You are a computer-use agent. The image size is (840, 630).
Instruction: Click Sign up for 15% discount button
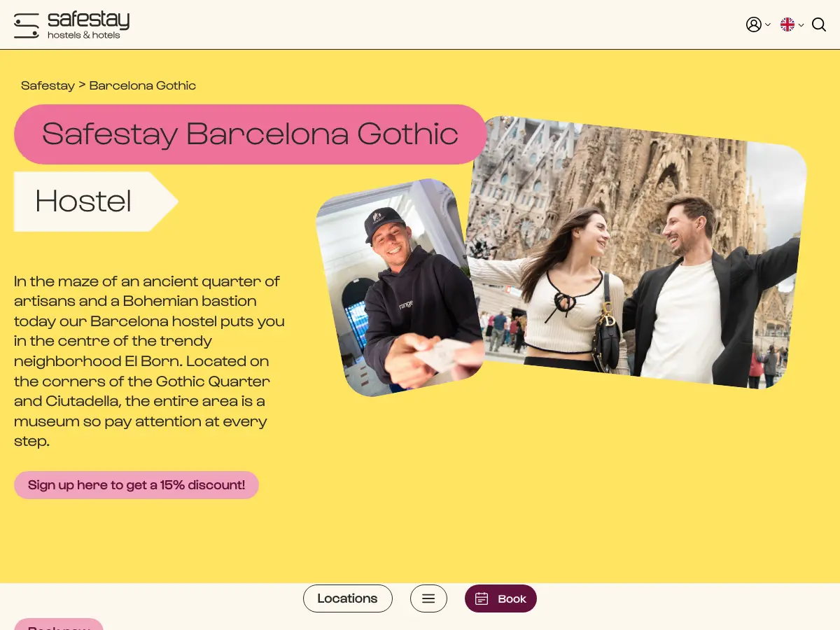136,485
